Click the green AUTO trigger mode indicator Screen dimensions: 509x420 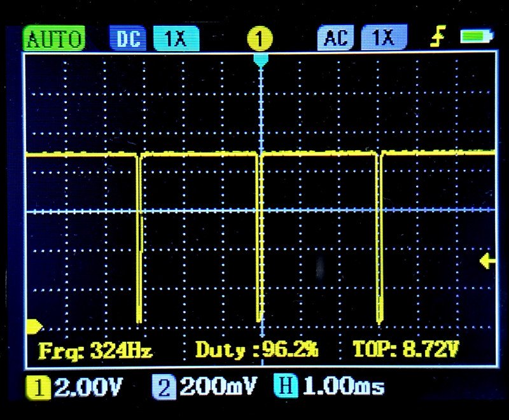coord(54,39)
